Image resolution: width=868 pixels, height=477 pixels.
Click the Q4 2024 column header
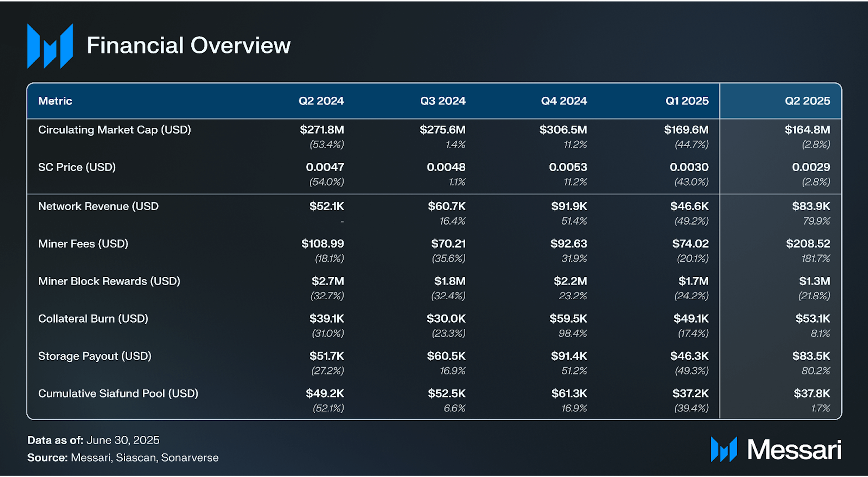(564, 101)
